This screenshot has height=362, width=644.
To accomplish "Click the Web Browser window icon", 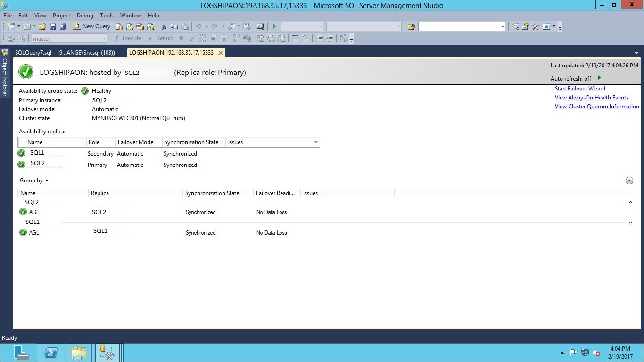I will coord(546,26).
